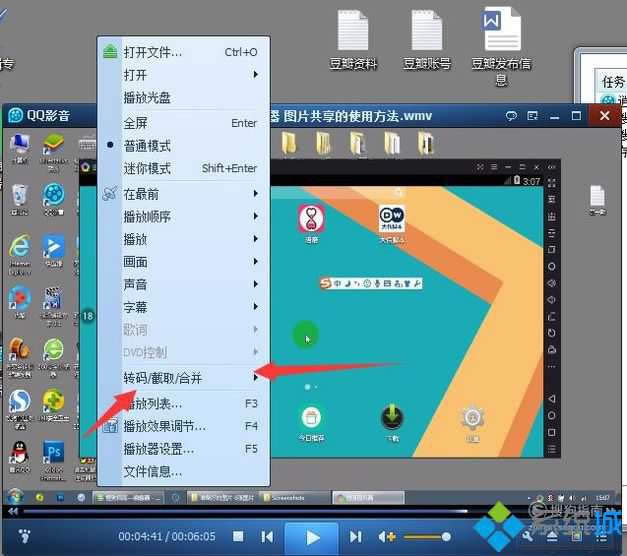
Task: Click the playback time display 00:04:41
Action: 140,536
